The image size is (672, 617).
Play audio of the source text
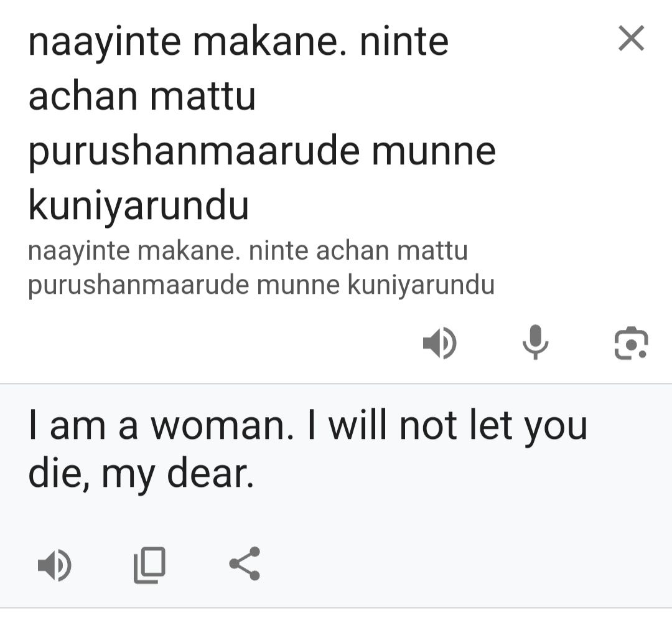click(439, 343)
